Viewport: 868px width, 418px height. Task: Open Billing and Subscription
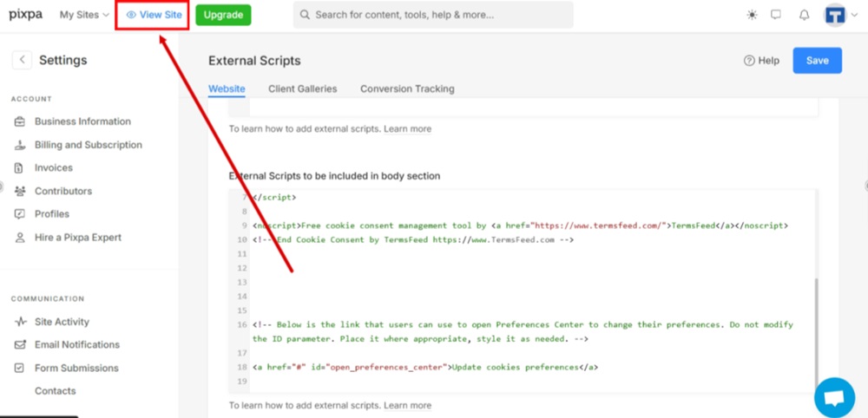88,145
